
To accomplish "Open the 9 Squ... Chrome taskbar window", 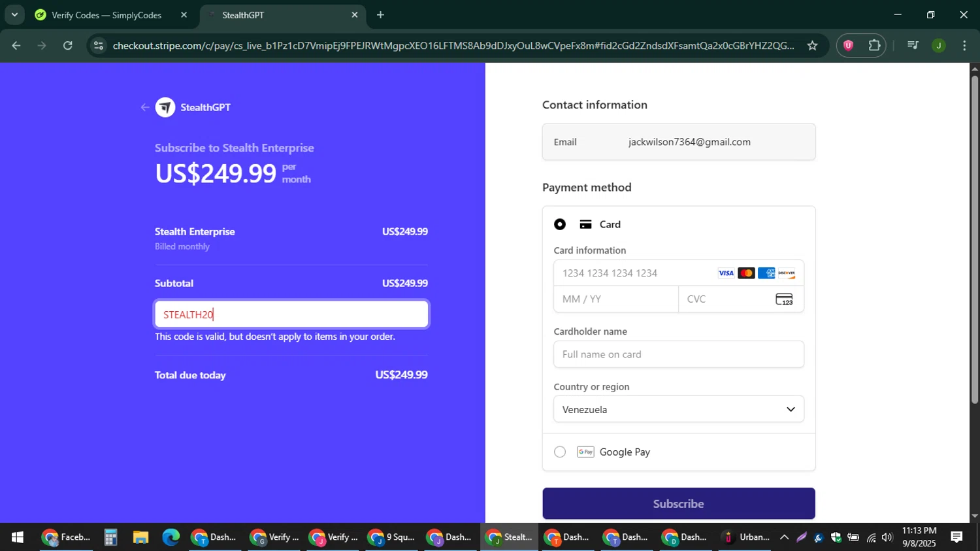I will [x=392, y=537].
